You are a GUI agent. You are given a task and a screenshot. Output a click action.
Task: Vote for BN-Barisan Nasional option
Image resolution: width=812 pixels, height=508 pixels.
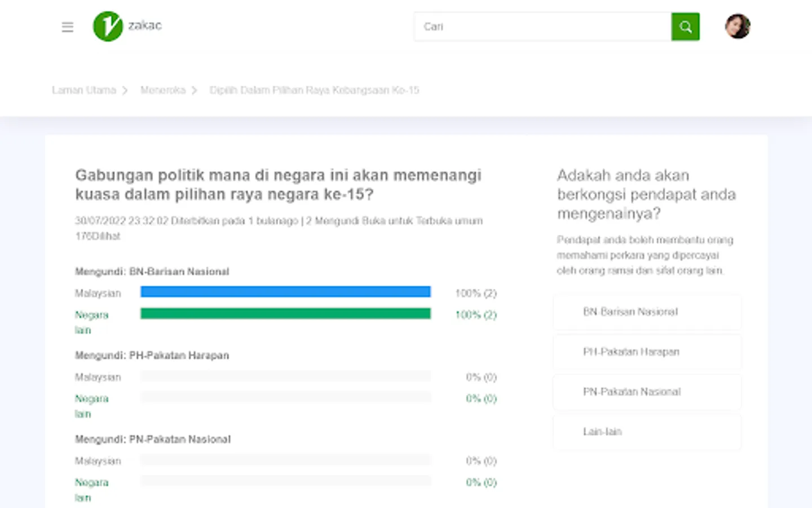pos(647,312)
